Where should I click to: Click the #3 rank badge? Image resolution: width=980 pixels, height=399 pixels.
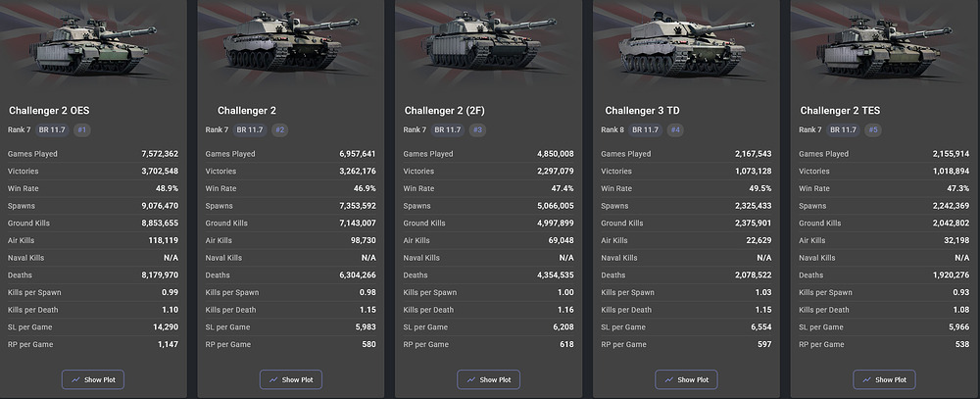[x=478, y=129]
